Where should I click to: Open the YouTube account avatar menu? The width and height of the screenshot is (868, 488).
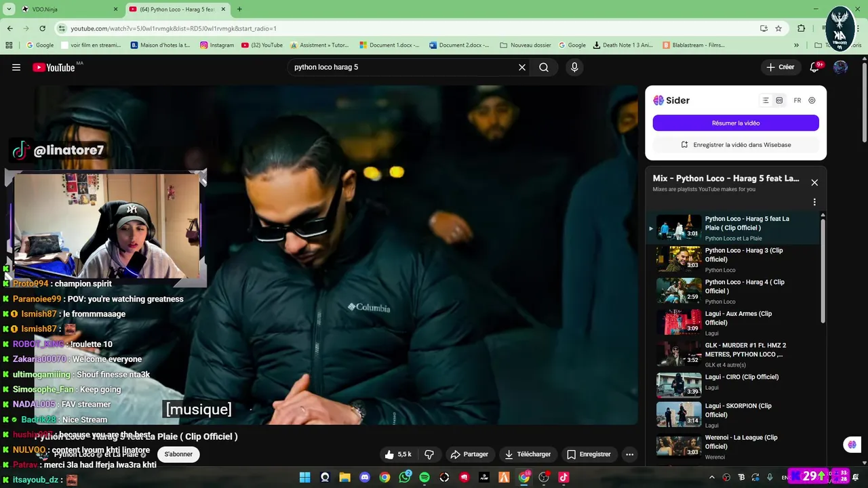coord(841,67)
